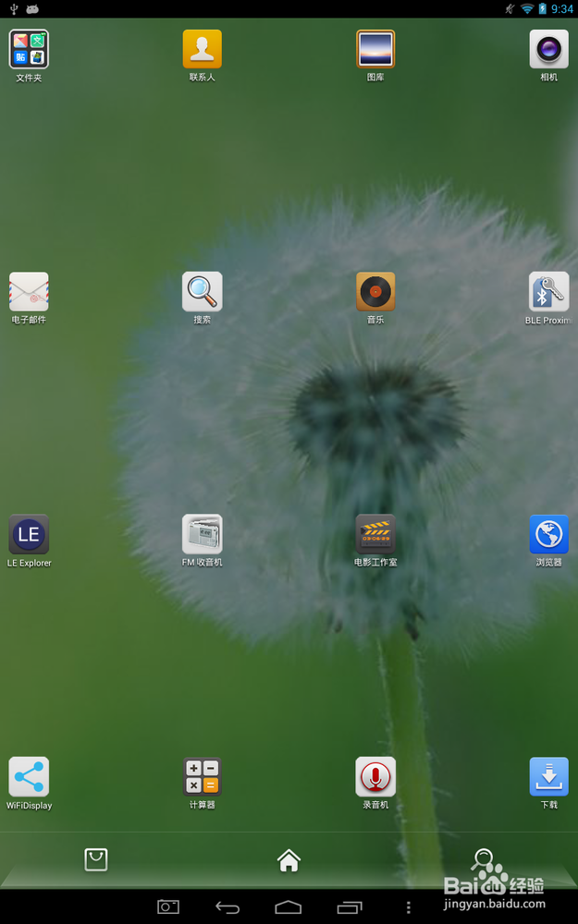Open the BLE Proximity app

coord(548,292)
